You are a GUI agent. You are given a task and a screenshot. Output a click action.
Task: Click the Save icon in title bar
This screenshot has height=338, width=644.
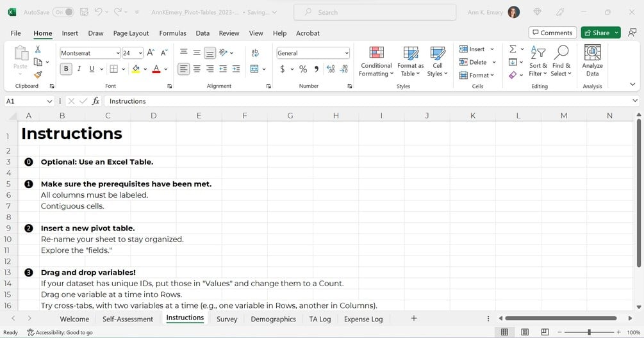tap(84, 12)
